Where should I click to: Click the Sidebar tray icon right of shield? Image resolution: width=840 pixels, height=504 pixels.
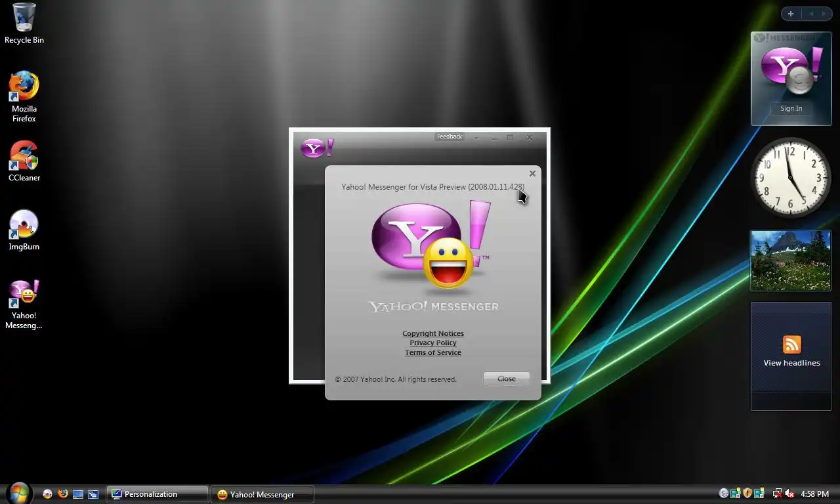coord(759,493)
